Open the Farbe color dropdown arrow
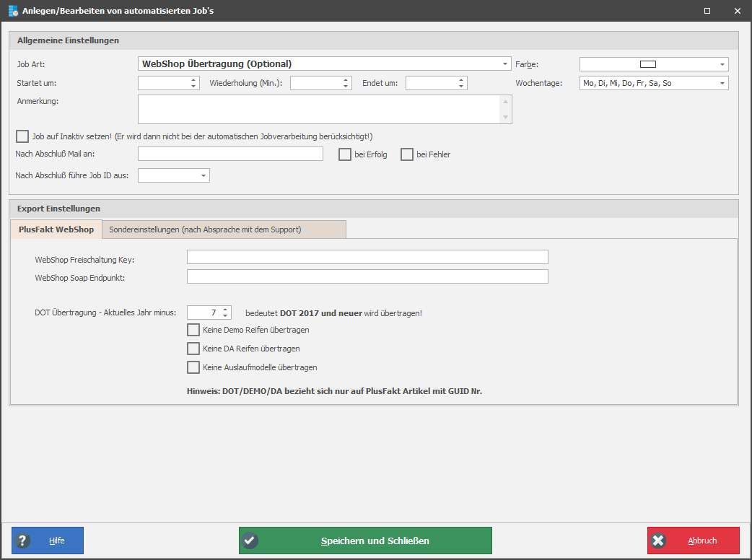The width and height of the screenshot is (752, 560). click(x=722, y=64)
